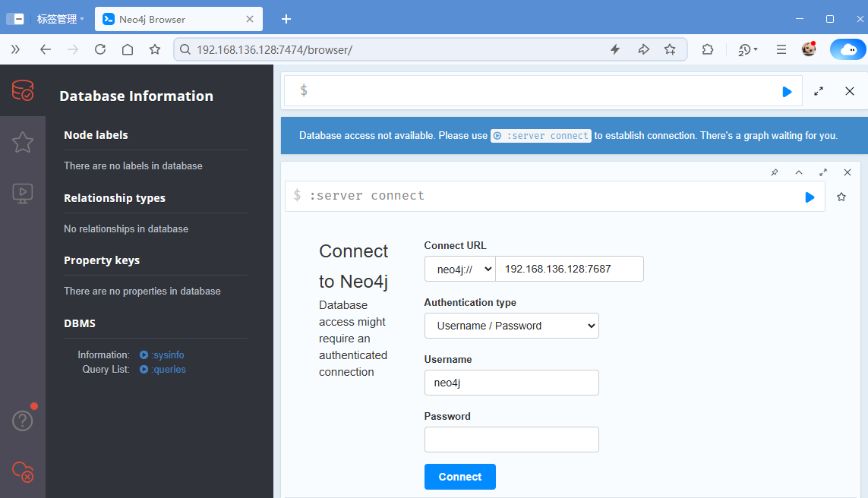
Task: Click the Relationship types heading
Action: (115, 198)
